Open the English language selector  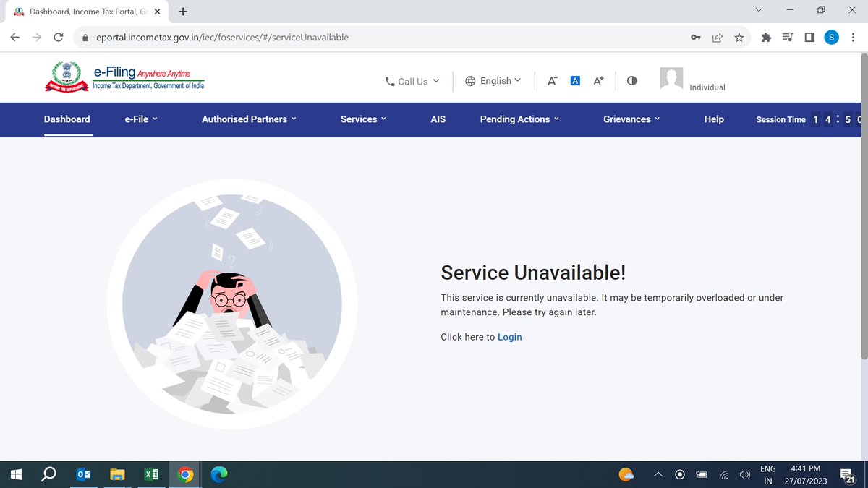point(493,81)
